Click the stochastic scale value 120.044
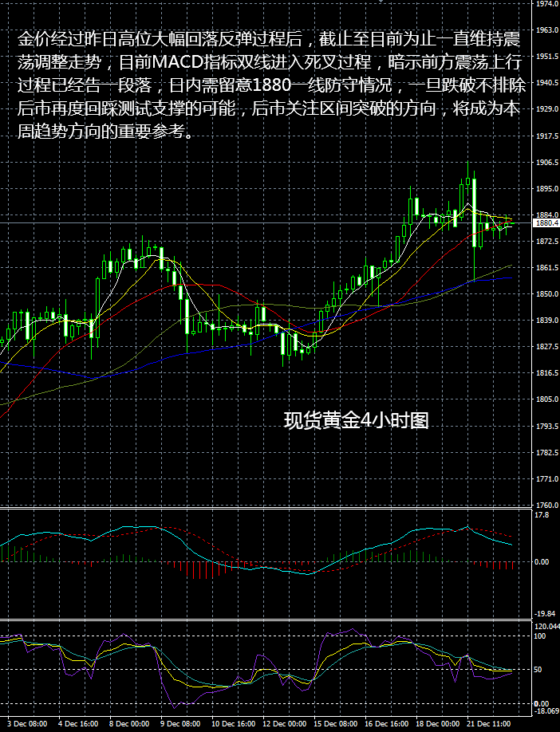 pos(546,627)
